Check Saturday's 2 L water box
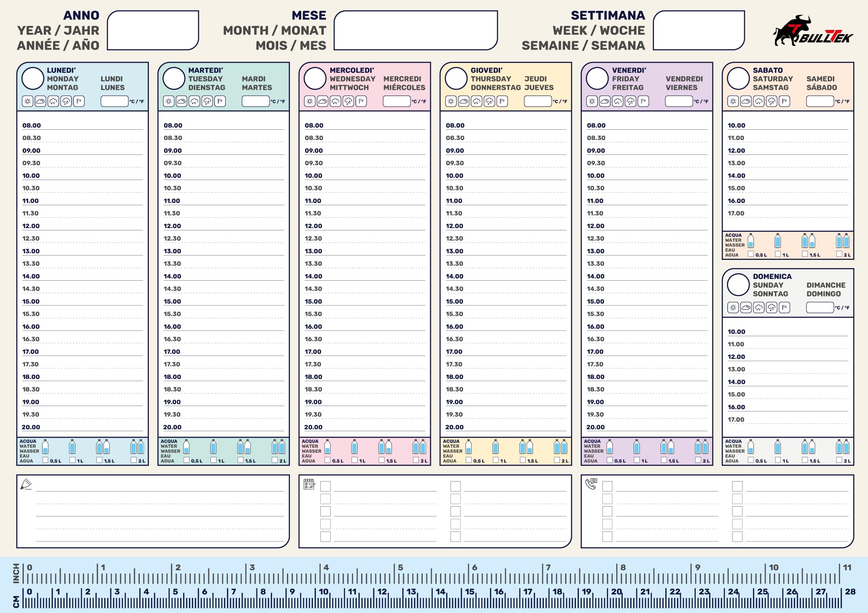 pyautogui.click(x=839, y=254)
